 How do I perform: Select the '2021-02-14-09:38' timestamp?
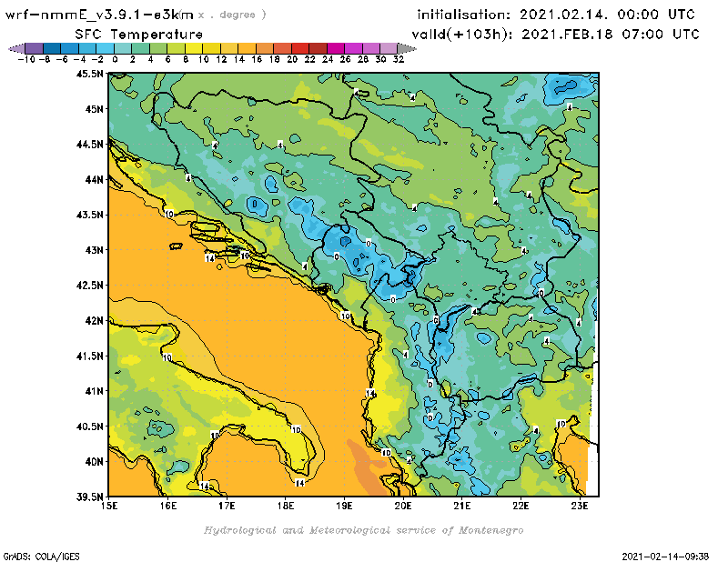(665, 556)
